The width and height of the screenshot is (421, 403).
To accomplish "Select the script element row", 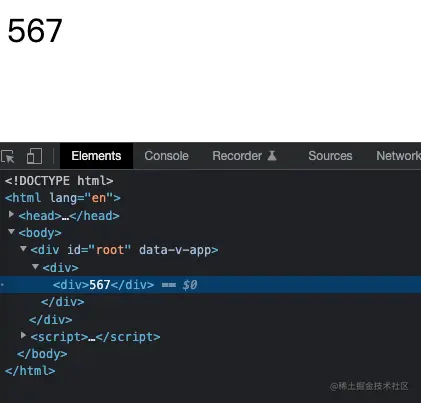I will click(95, 337).
